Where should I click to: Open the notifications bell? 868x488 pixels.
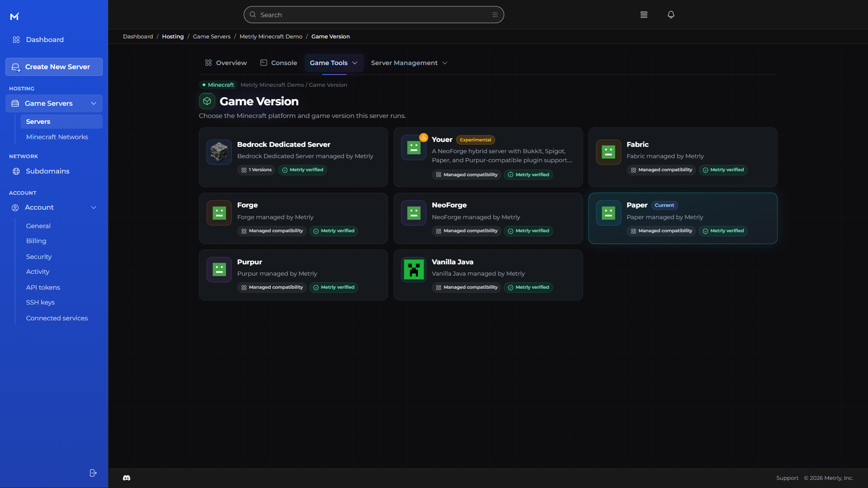tap(671, 14)
